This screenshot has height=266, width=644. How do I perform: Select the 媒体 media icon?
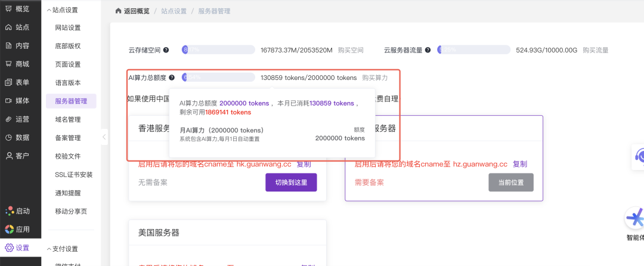tap(8, 101)
